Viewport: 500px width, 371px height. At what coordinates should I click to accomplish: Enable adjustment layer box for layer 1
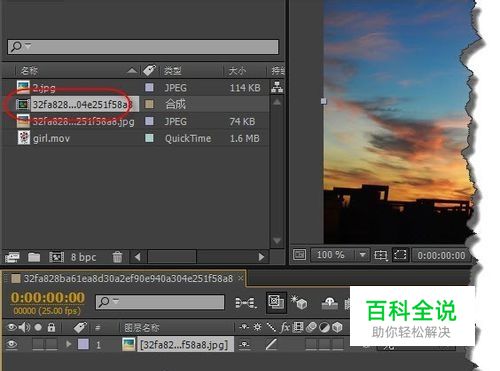[324, 344]
